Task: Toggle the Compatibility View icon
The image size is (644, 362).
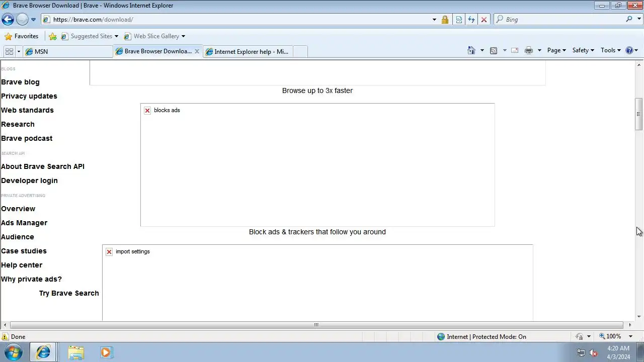Action: pyautogui.click(x=459, y=20)
